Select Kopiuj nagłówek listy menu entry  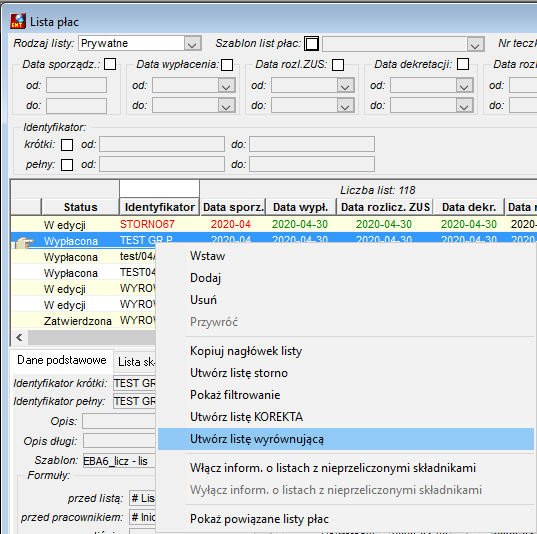346,351
